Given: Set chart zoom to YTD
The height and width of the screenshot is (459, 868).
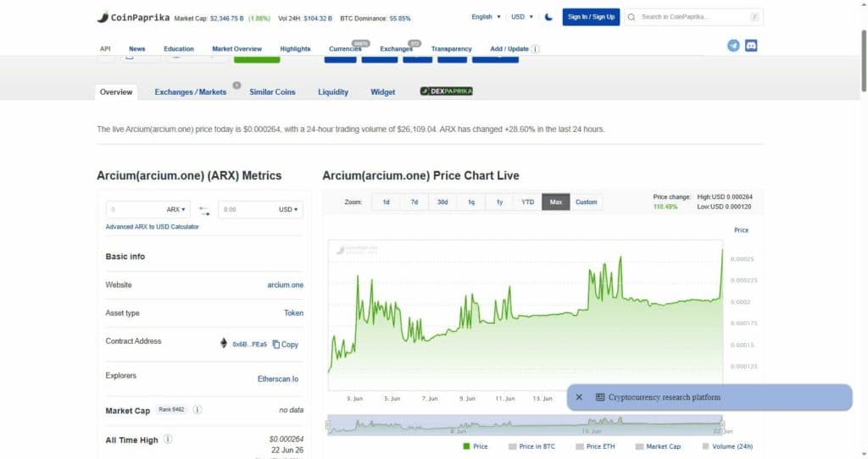Looking at the screenshot, I should [527, 202].
